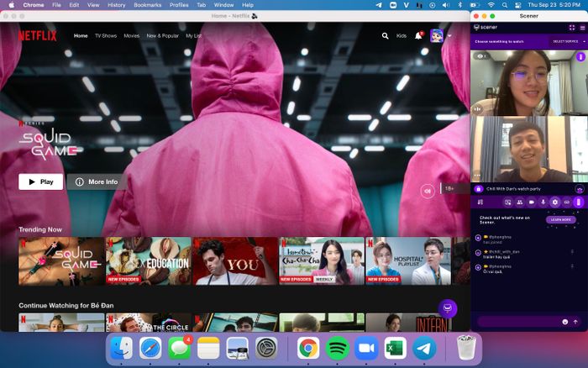Open the Chrome Profiles menu
This screenshot has width=588, height=368.
[179, 5]
